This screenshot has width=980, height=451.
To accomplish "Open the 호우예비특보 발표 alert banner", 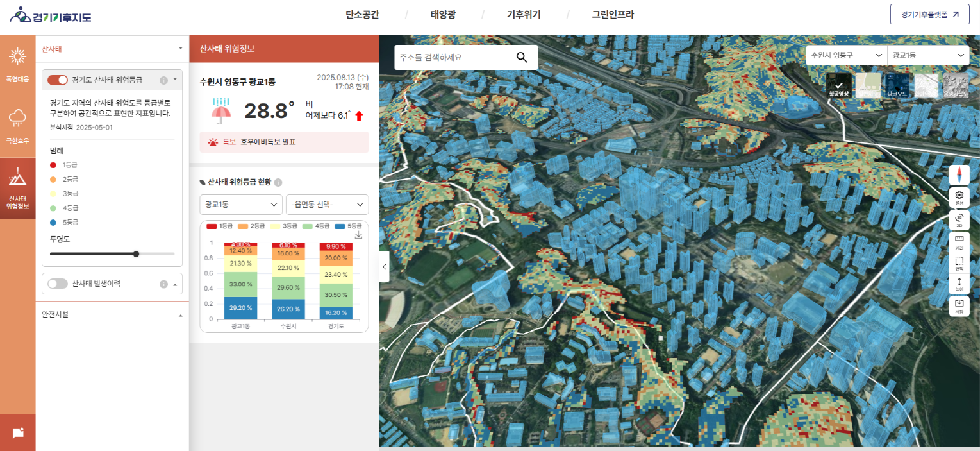I will coord(284,142).
